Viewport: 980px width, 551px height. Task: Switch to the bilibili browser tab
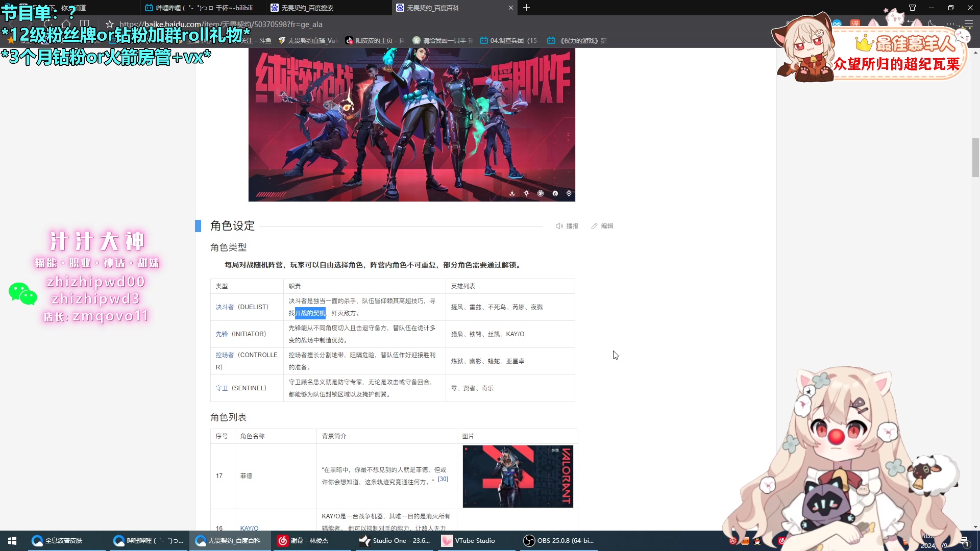click(203, 8)
